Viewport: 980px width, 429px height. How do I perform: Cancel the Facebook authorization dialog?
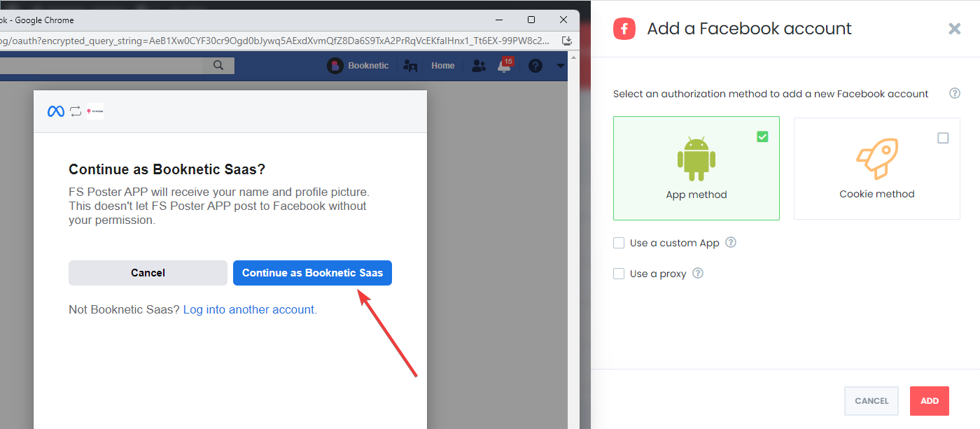point(148,273)
